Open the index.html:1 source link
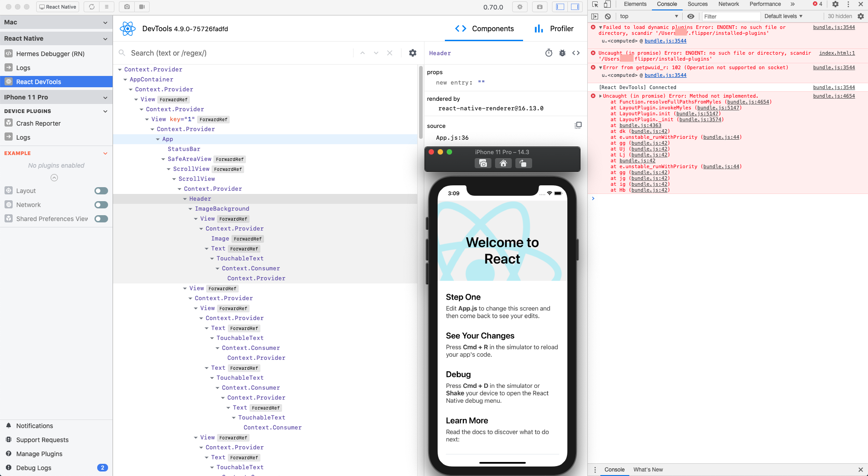868x476 pixels. click(837, 53)
